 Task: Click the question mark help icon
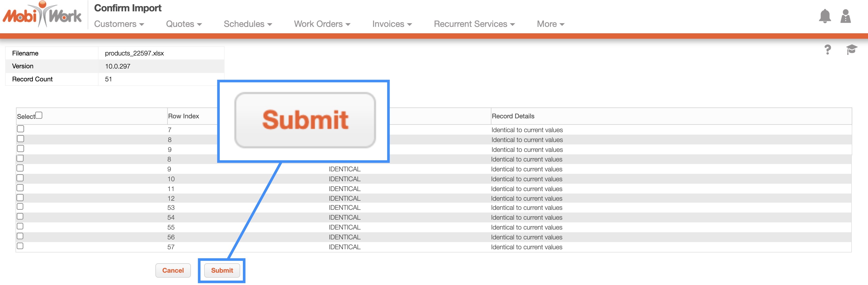click(x=828, y=50)
